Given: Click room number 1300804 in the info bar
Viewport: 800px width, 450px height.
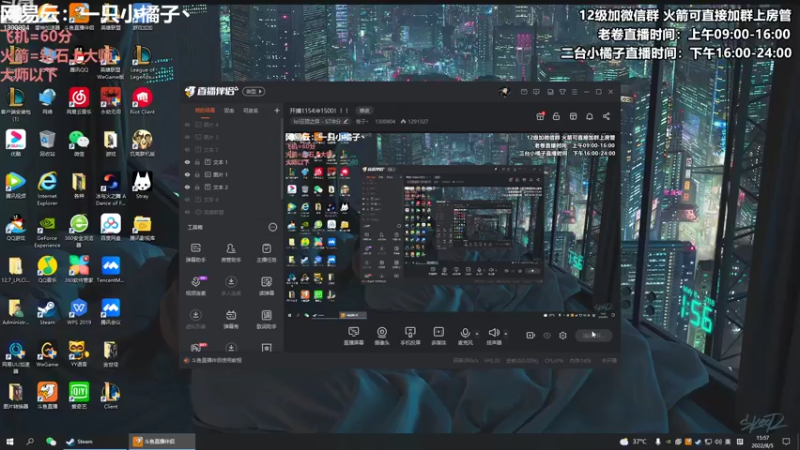Looking at the screenshot, I should pyautogui.click(x=385, y=121).
